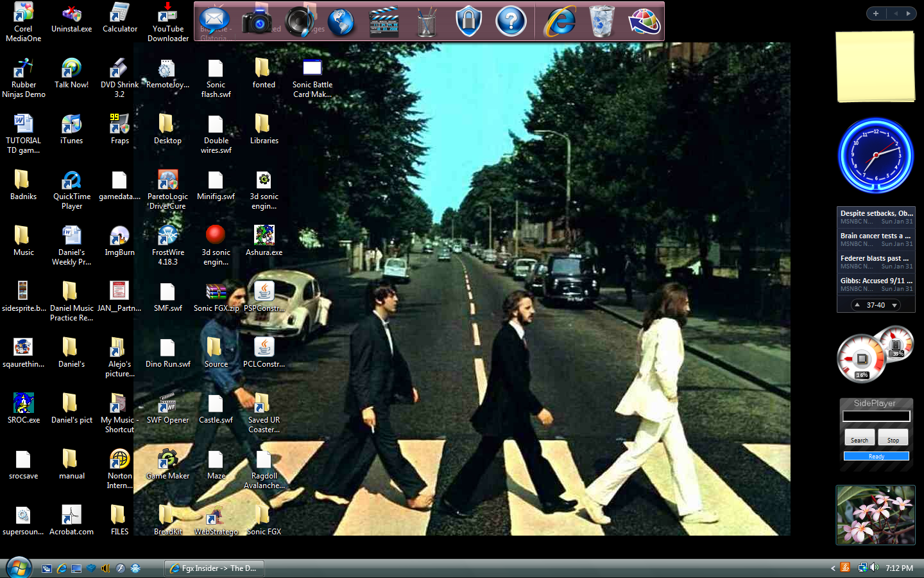Click the Ready progress bar in SidePlayer
Image resolution: width=924 pixels, height=578 pixels.
pos(876,455)
